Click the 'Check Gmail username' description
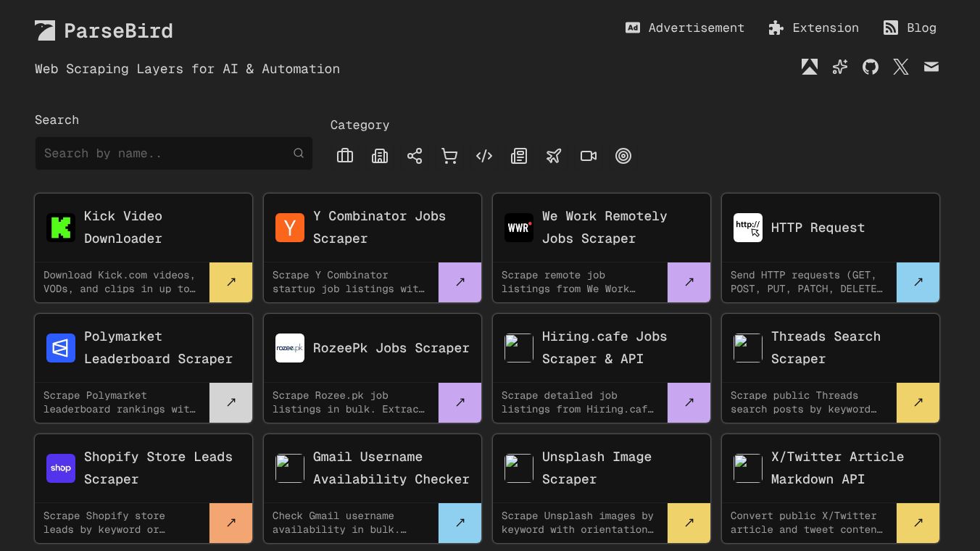 click(339, 523)
